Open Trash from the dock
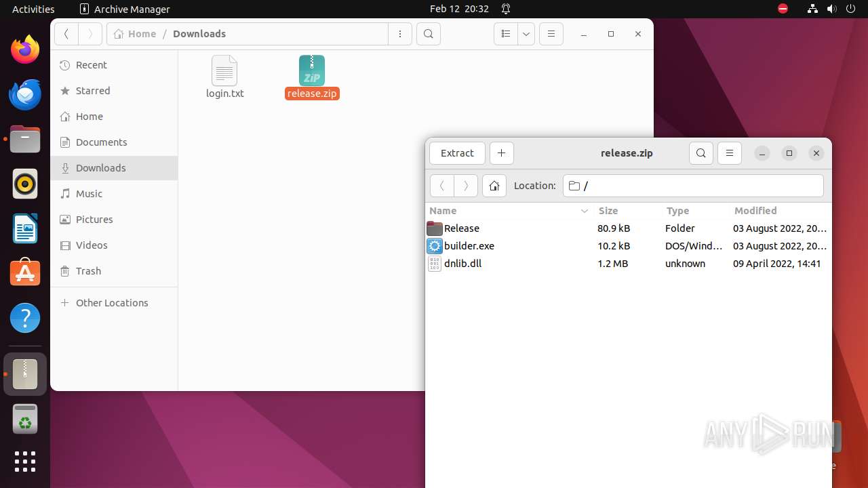Screen dimensions: 868x488 coord(25,419)
